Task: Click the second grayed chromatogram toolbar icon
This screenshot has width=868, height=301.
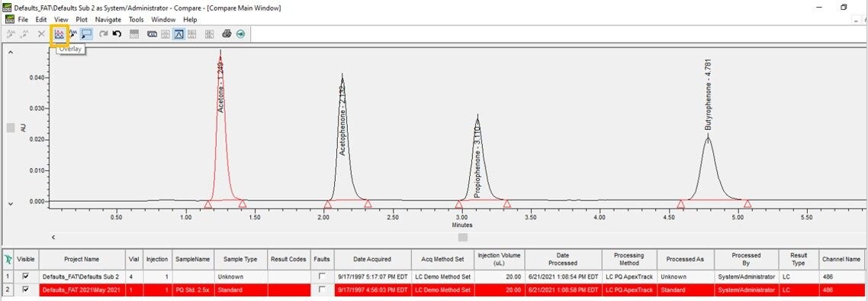Action: click(24, 34)
